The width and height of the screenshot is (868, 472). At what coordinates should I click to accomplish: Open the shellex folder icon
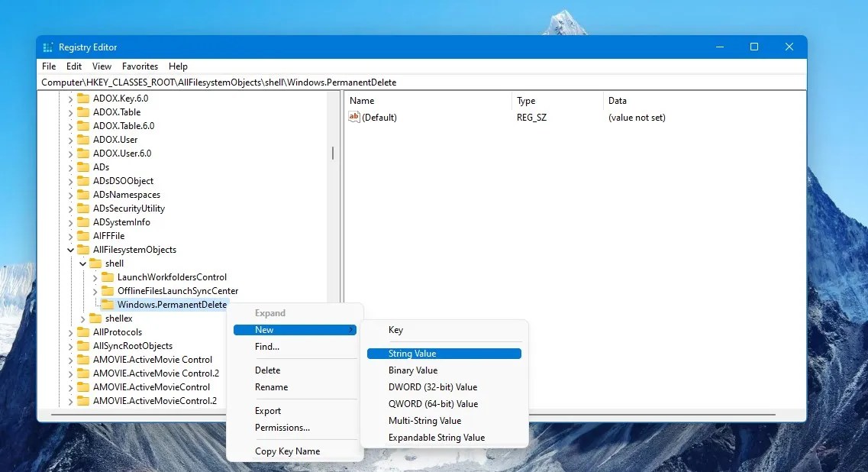95,318
